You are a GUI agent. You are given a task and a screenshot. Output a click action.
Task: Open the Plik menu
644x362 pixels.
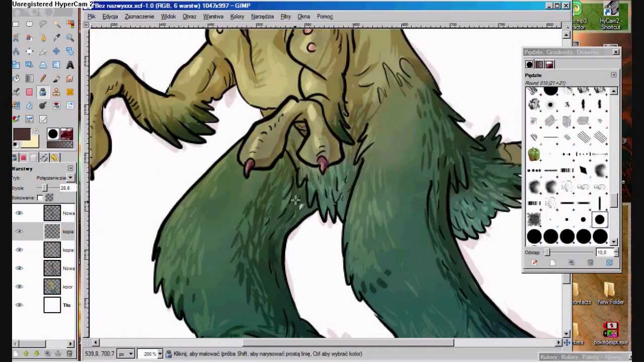(x=92, y=17)
